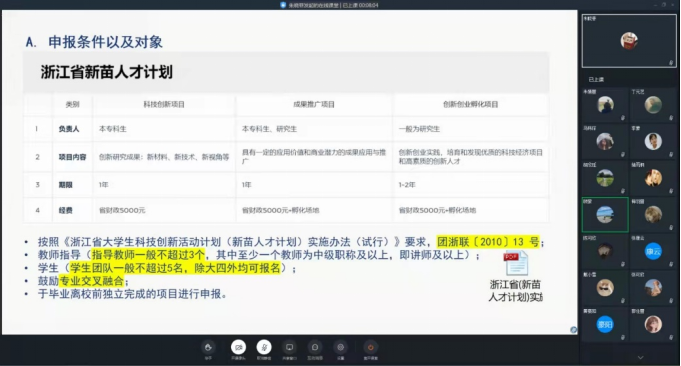This screenshot has height=366, width=681.
Task: Click the green-highlighted active speaker tile
Action: pos(605,214)
